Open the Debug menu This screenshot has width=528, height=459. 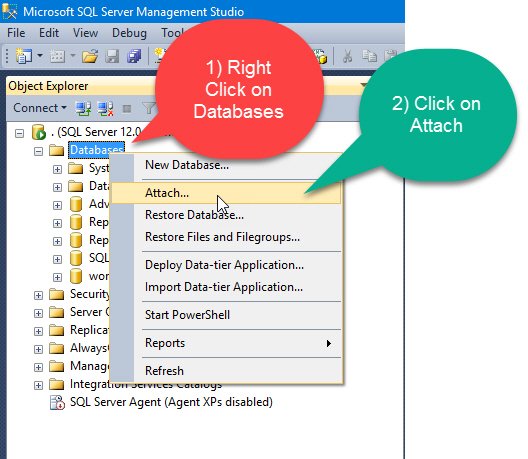point(129,33)
